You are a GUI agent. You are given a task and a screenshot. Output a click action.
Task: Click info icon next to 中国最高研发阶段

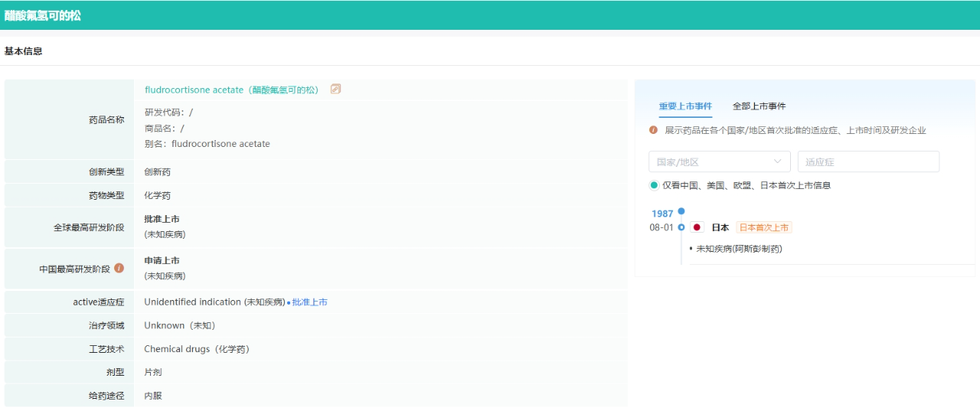click(x=119, y=269)
